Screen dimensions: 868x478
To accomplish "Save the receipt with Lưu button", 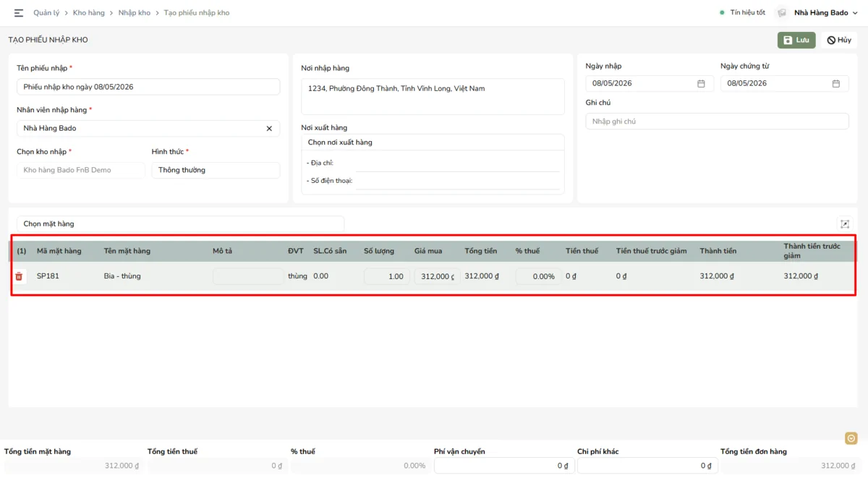I will click(796, 40).
